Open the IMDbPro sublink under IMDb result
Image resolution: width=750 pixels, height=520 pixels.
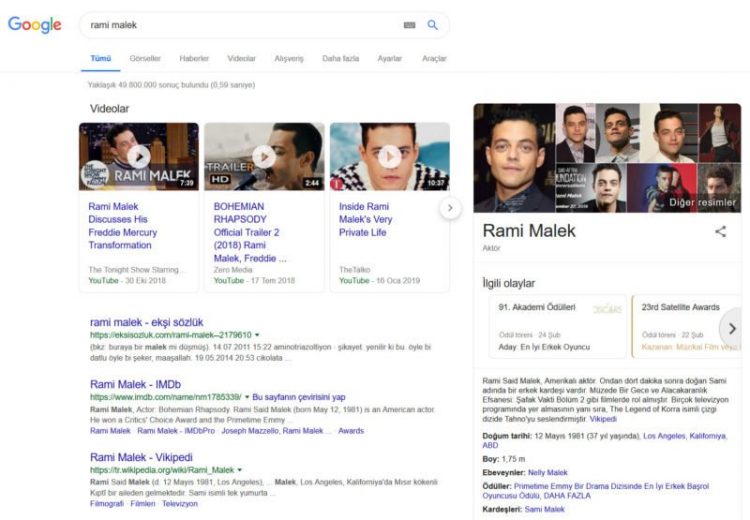(176, 431)
